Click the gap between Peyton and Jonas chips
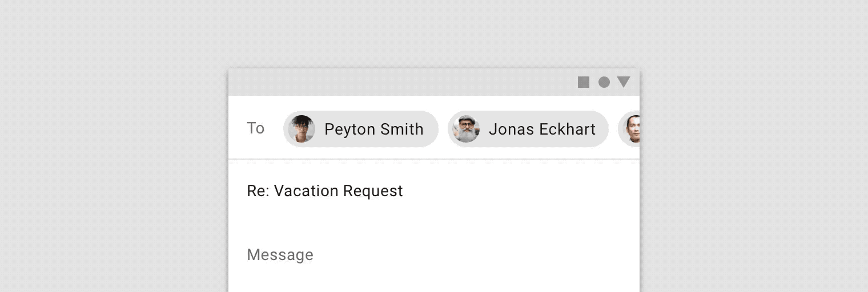The width and height of the screenshot is (868, 292). 443,129
